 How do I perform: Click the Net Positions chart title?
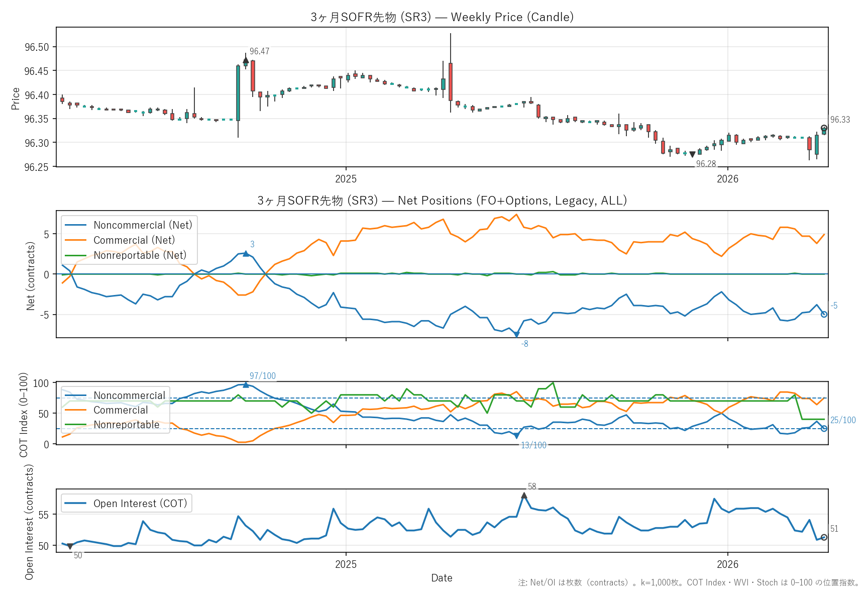click(x=442, y=201)
